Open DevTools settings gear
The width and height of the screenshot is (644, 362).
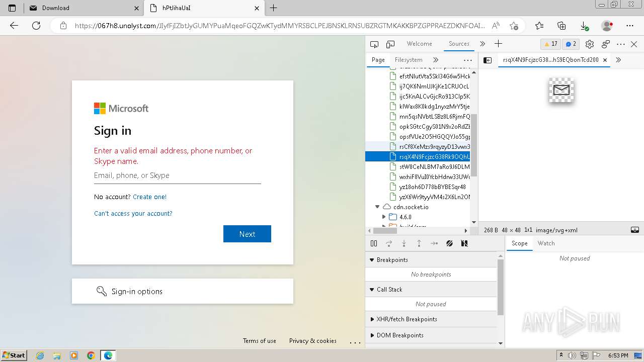pyautogui.click(x=590, y=44)
